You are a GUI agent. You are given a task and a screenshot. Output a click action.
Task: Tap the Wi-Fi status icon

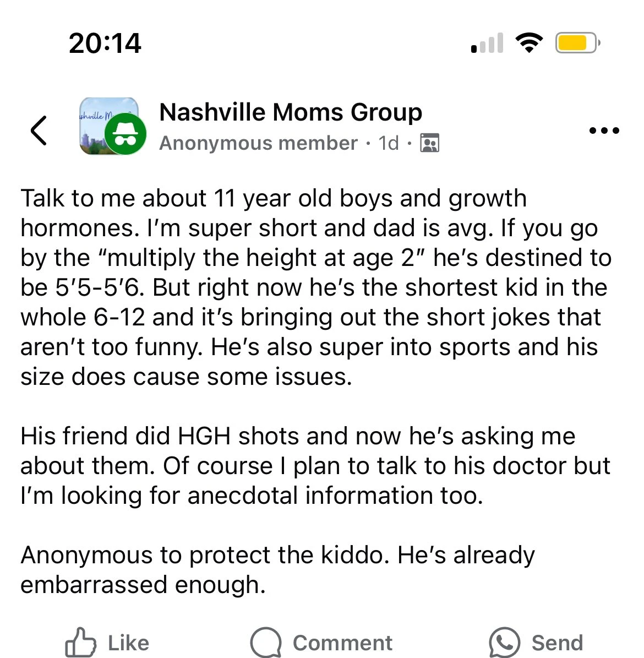tap(529, 43)
